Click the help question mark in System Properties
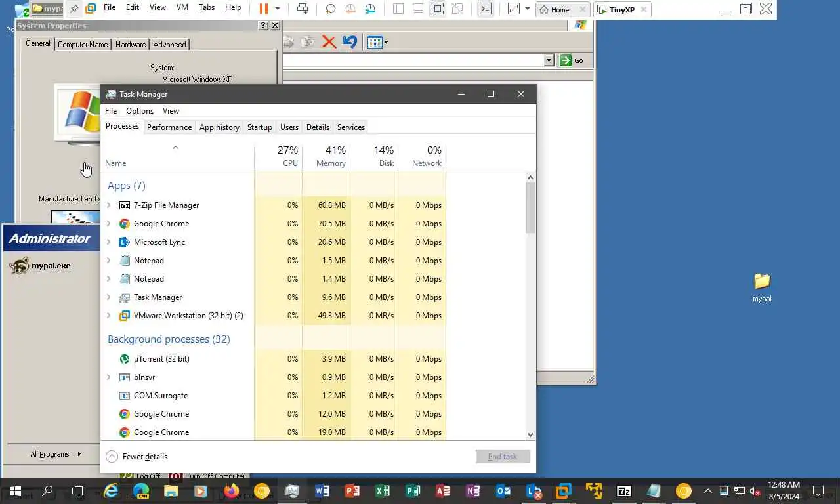This screenshot has width=840, height=504. (264, 26)
